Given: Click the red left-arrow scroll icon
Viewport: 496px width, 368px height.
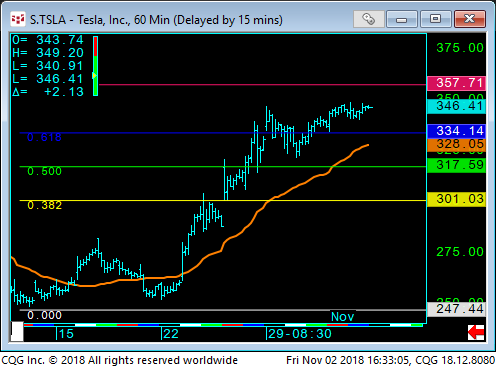Looking at the screenshot, I should [476, 332].
